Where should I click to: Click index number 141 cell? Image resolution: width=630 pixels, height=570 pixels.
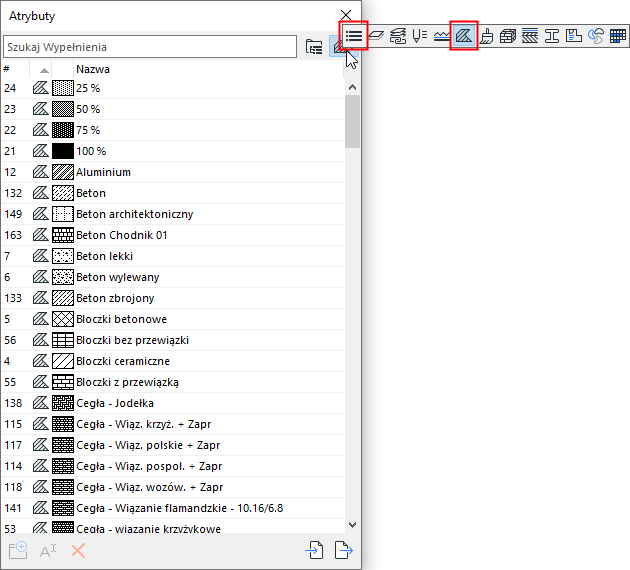tap(13, 508)
